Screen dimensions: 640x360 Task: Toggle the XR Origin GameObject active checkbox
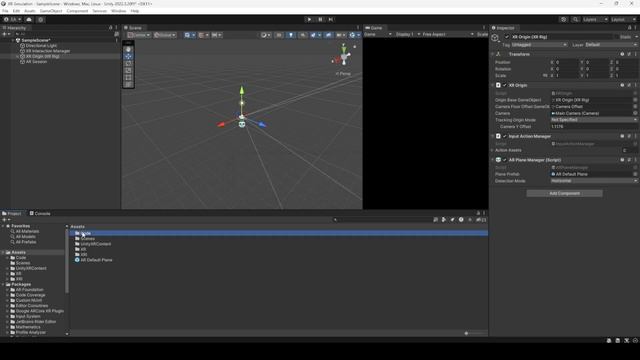tap(507, 37)
